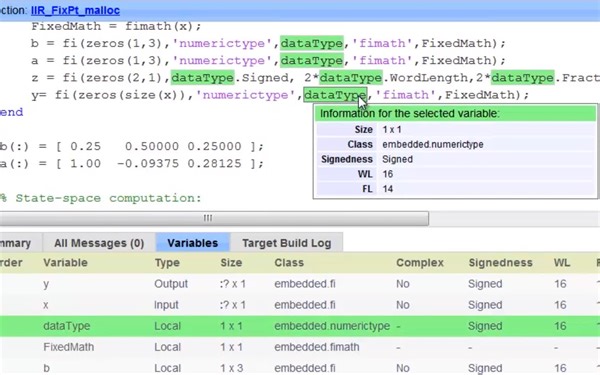
Task: Select the FixedMath variable row
Action: 300,347
